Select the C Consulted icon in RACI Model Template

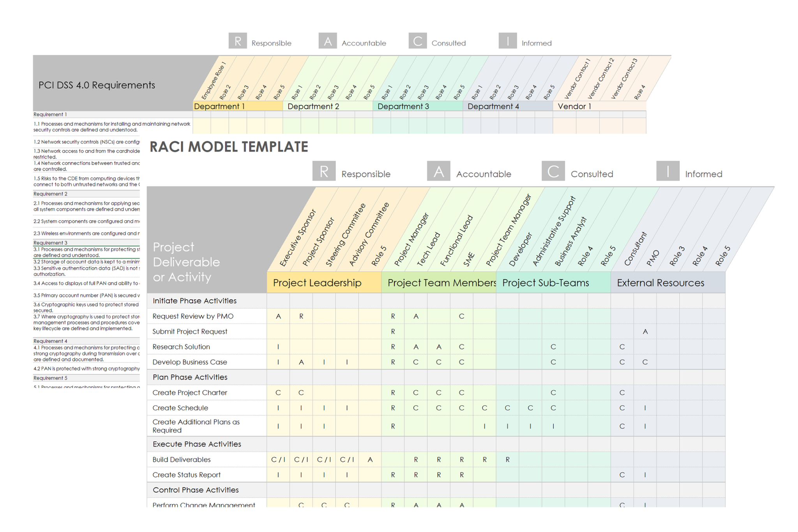[x=553, y=171]
